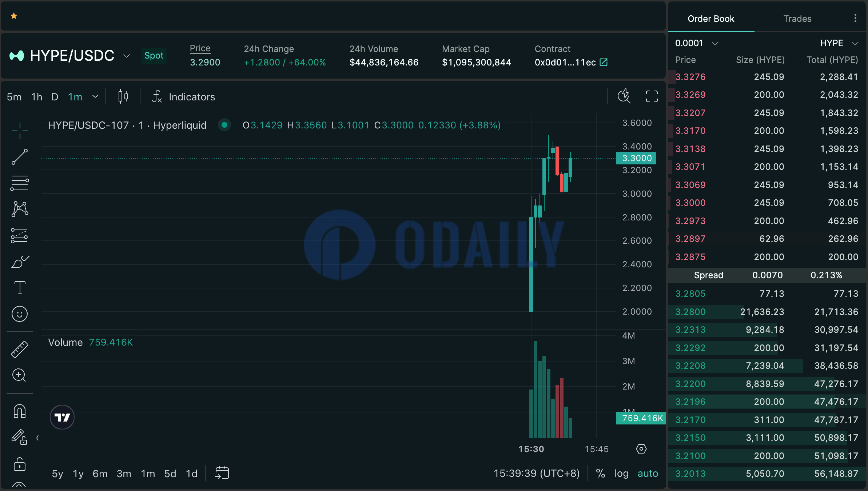
Task: Open the Fibonacci retracement tool
Action: coord(20,183)
